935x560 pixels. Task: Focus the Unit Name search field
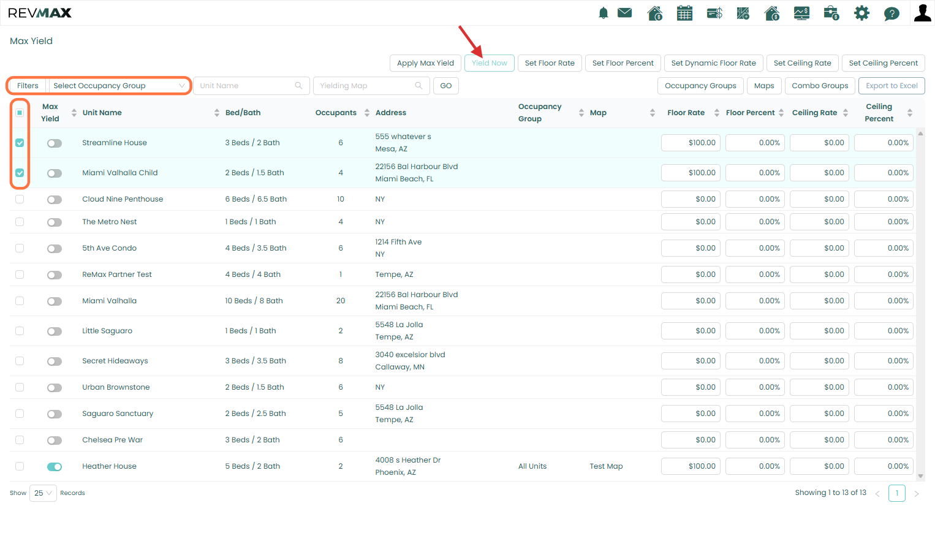click(x=251, y=86)
